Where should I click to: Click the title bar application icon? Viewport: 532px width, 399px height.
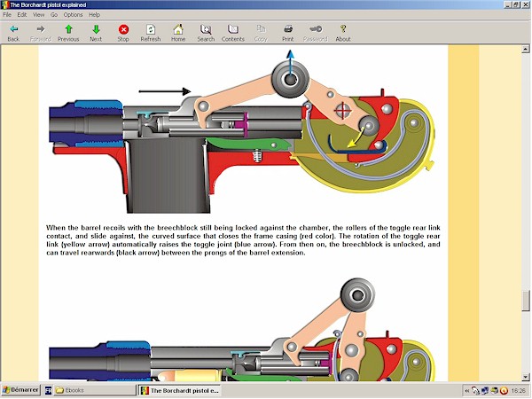[x=4, y=4]
